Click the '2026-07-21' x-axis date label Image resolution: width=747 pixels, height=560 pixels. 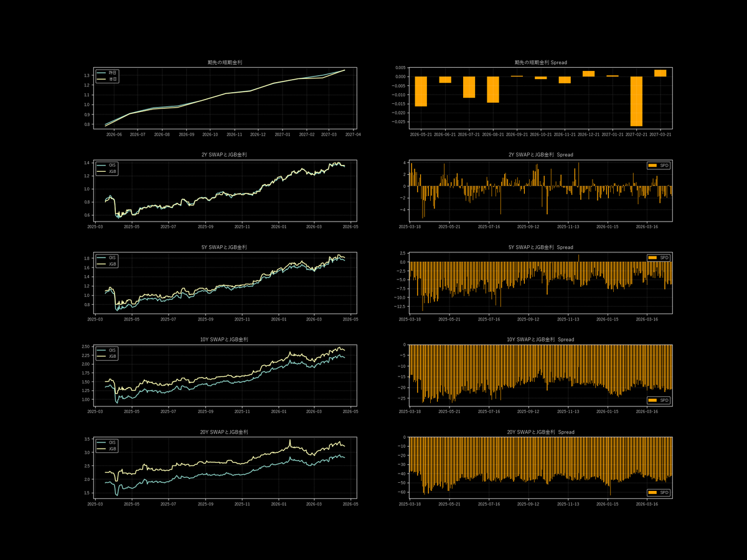pyautogui.click(x=469, y=134)
